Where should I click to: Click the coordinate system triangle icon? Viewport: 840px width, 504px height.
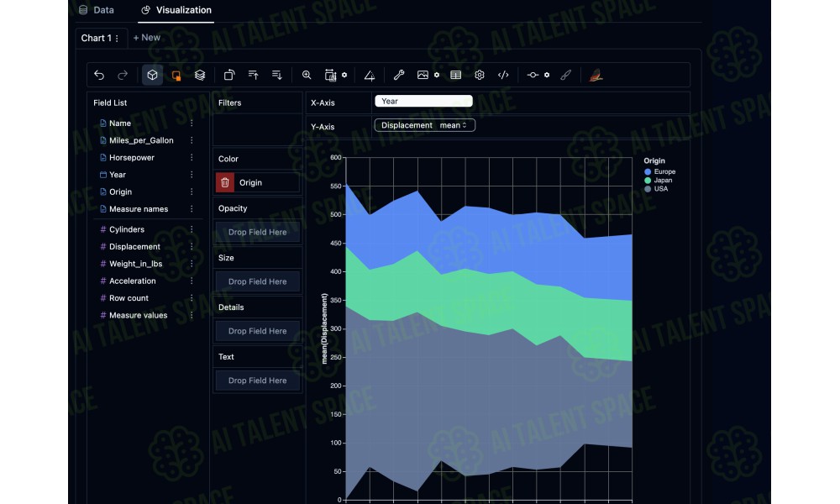(369, 76)
